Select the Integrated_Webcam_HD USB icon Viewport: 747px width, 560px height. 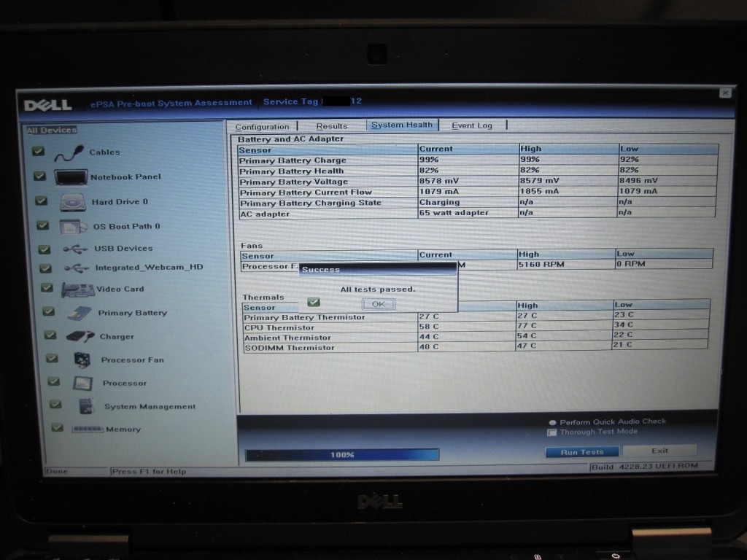(x=77, y=268)
